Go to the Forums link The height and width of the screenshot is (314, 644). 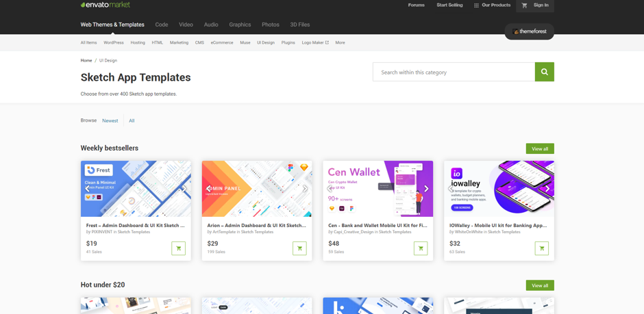(417, 5)
